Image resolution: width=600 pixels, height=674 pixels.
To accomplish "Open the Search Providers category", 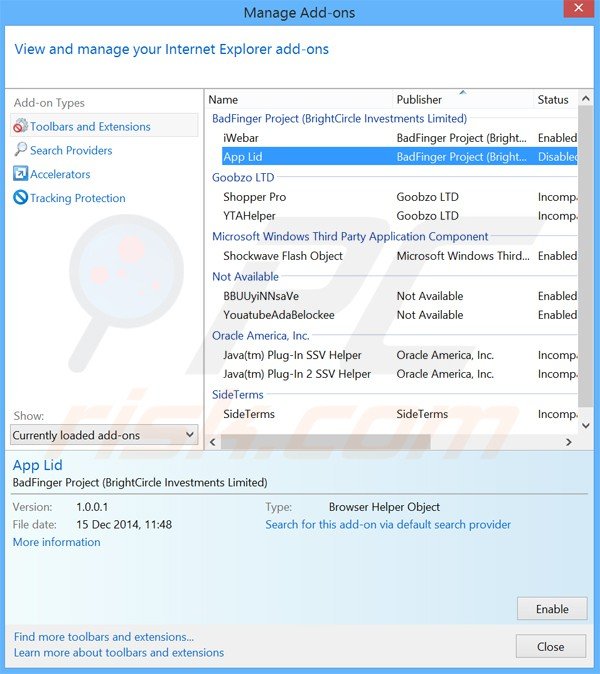I will [71, 150].
